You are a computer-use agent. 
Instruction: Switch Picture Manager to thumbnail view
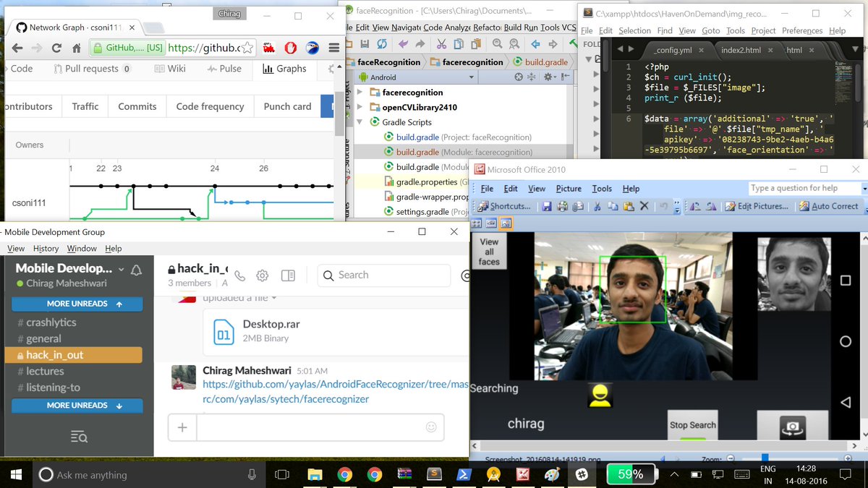(x=477, y=223)
